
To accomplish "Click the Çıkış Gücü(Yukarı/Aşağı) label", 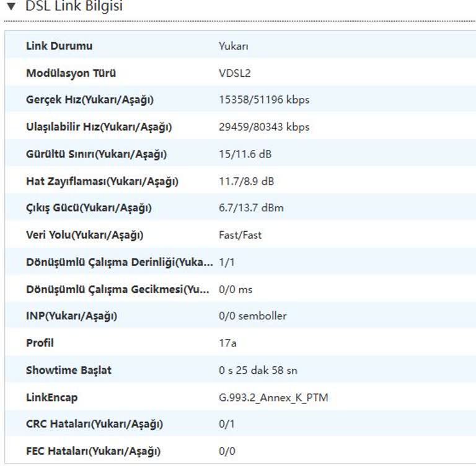I will click(x=89, y=208).
